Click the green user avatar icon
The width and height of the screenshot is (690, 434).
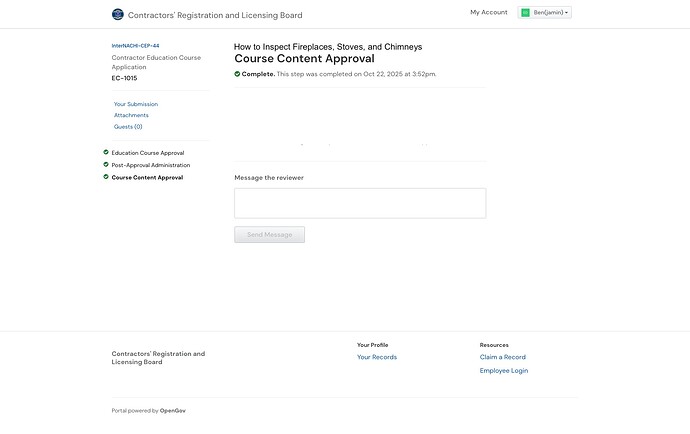525,13
